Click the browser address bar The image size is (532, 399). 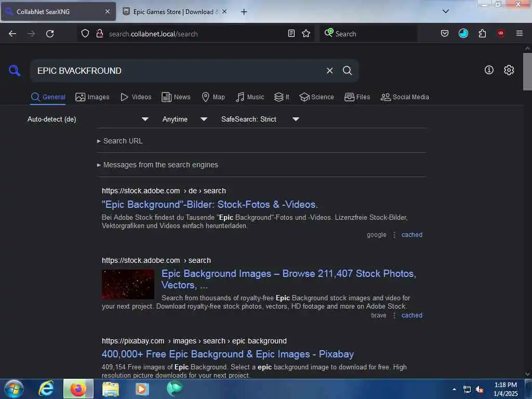[197, 34]
